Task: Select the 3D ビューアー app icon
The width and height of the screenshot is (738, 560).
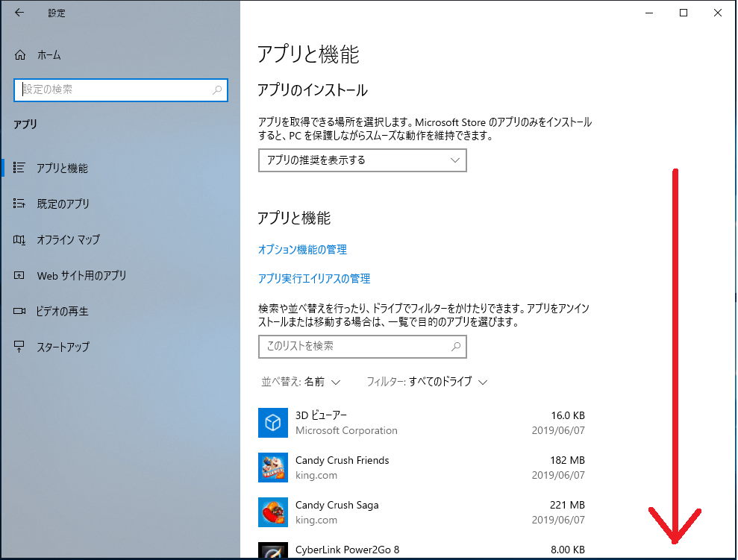Action: tap(273, 423)
